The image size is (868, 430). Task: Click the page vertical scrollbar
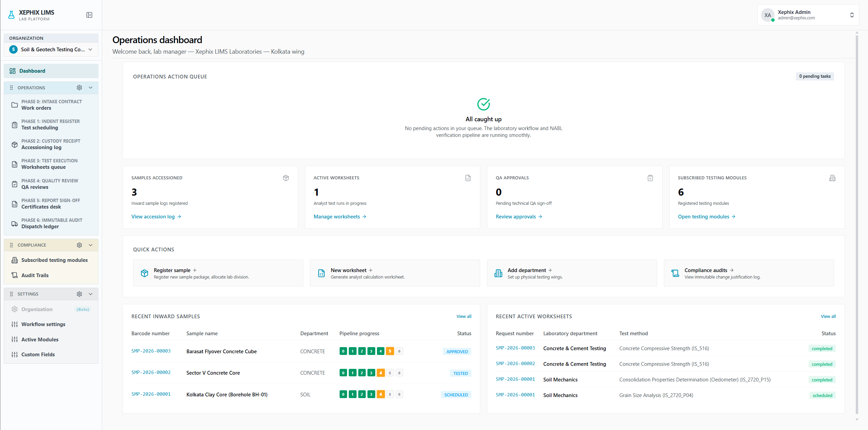857,224
